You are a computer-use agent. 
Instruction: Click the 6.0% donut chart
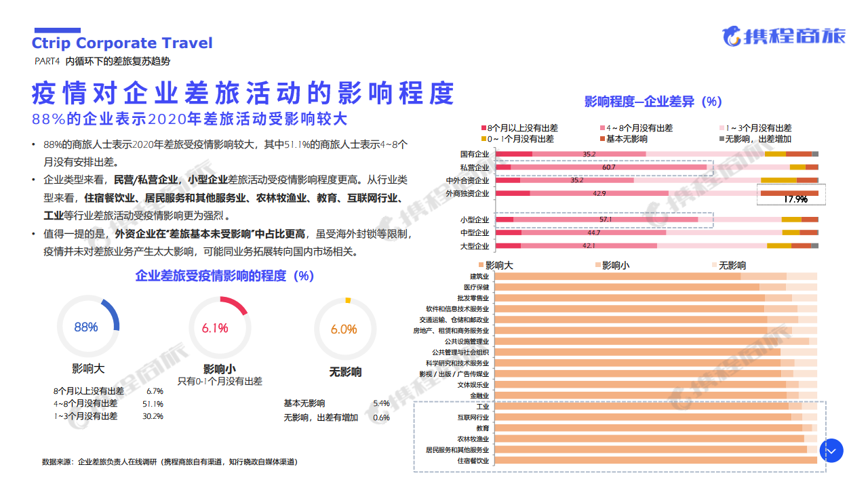click(344, 329)
